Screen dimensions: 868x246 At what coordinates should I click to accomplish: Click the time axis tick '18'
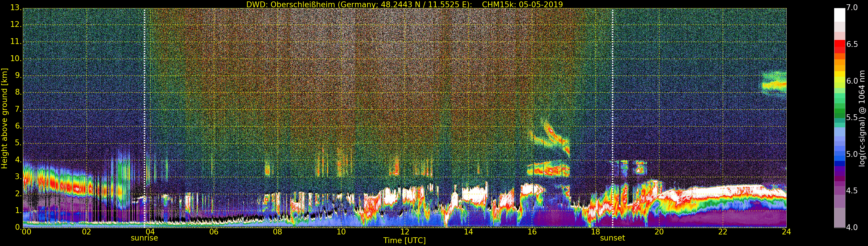(596, 232)
